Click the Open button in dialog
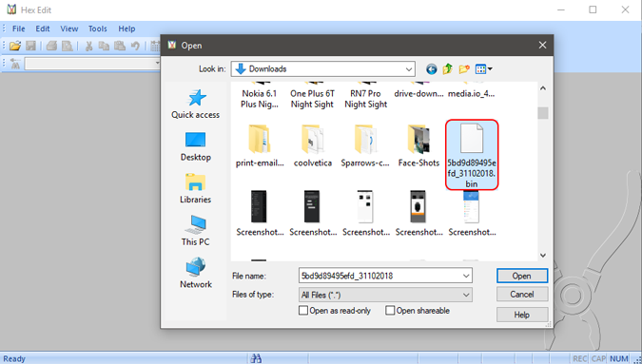 point(522,276)
